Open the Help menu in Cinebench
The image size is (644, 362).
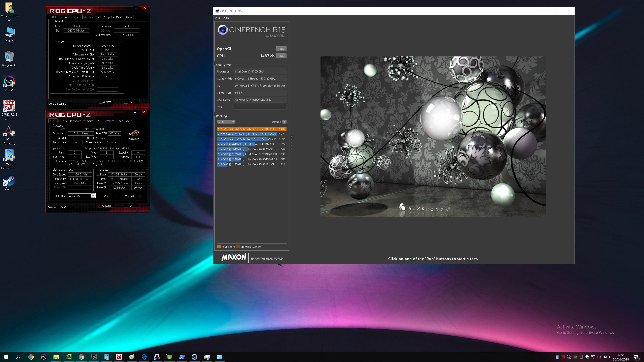[x=226, y=18]
